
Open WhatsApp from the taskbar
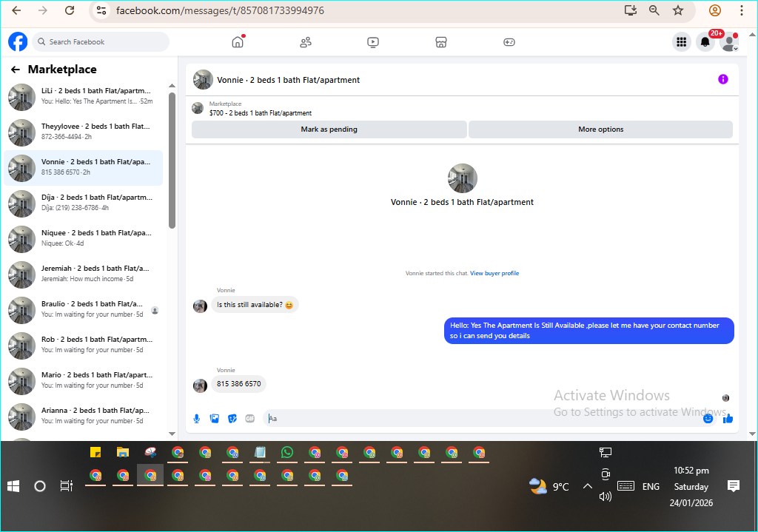pyautogui.click(x=287, y=453)
